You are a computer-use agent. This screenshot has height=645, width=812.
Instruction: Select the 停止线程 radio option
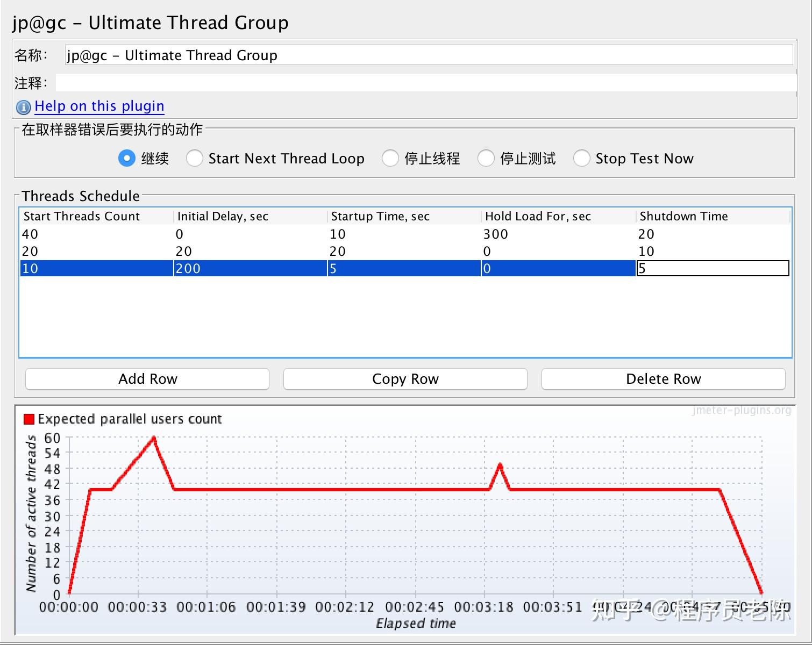pos(390,158)
